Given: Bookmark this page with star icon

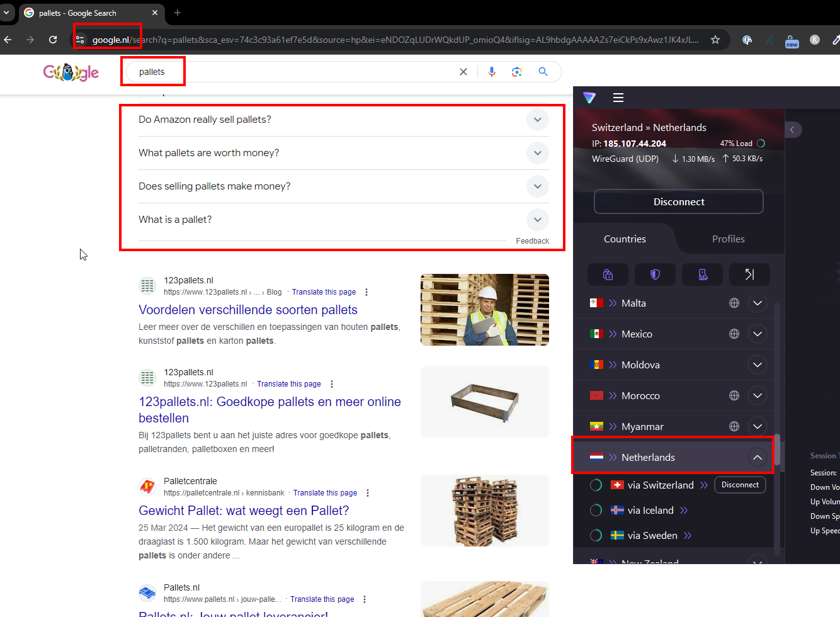Looking at the screenshot, I should 715,40.
